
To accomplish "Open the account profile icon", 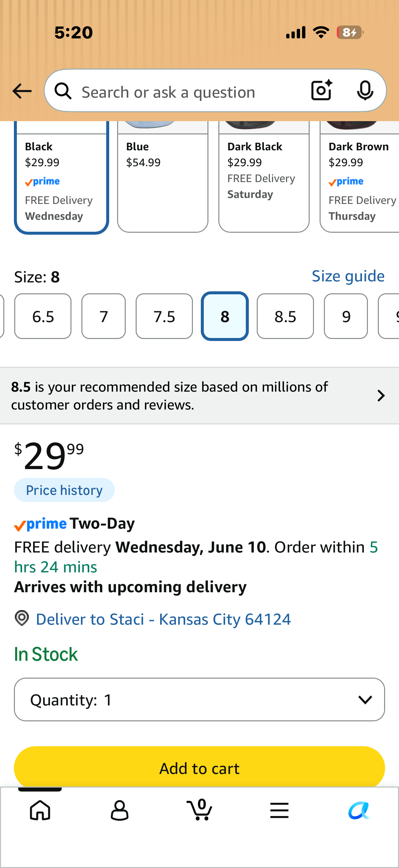I will click(119, 810).
